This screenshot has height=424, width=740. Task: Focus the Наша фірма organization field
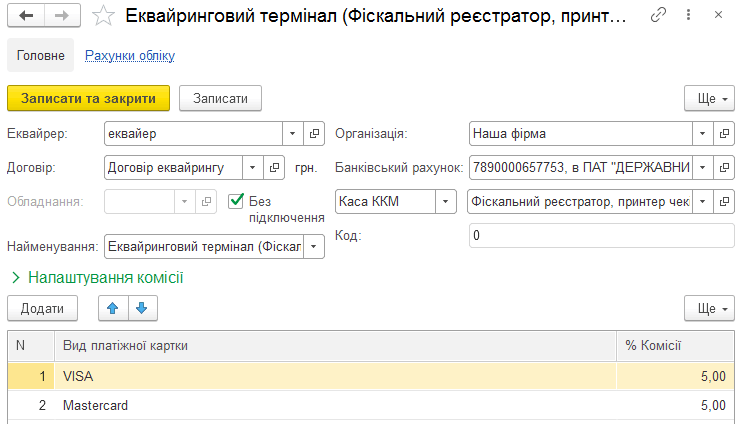coord(581,134)
